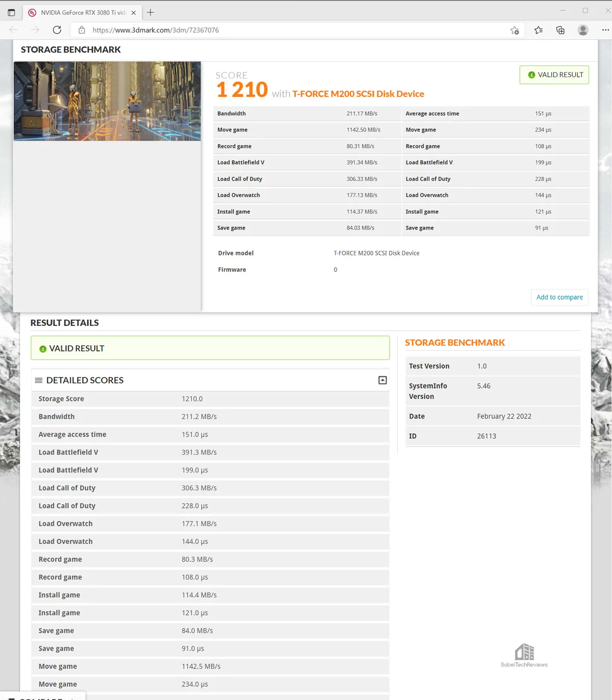Image resolution: width=612 pixels, height=700 pixels.
Task: Go forward to the next page
Action: coord(35,30)
